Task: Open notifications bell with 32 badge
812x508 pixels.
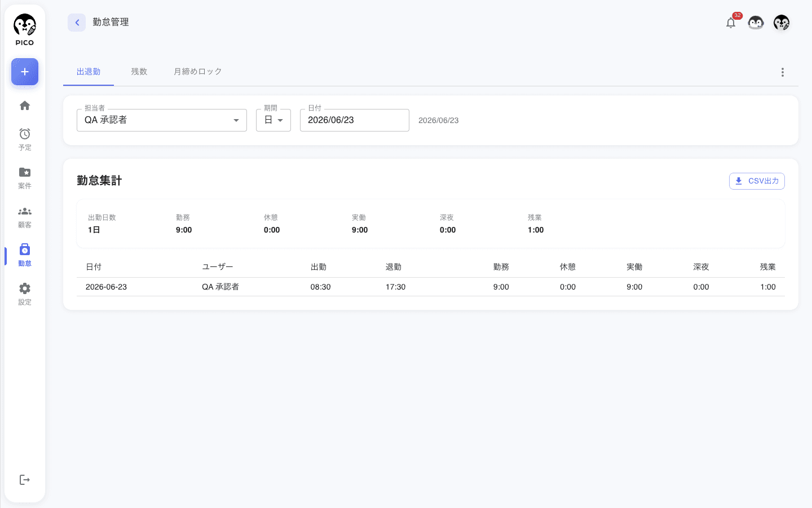Action: pos(731,23)
